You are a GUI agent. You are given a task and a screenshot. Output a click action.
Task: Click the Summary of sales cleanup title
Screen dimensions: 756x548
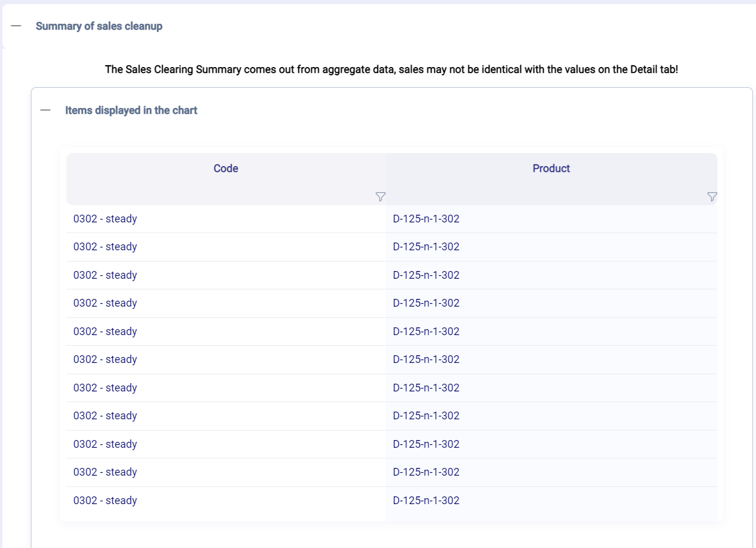[x=99, y=26]
